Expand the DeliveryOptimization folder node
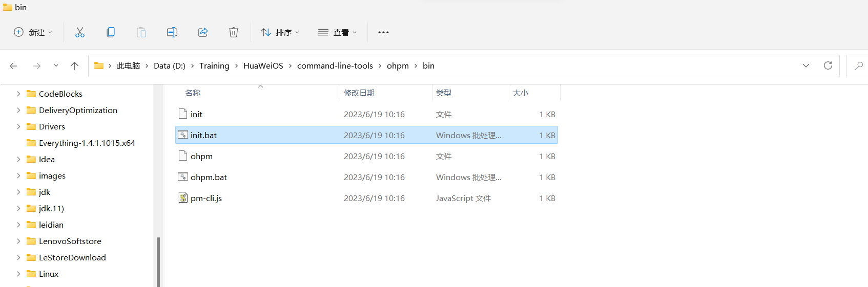 (x=18, y=110)
